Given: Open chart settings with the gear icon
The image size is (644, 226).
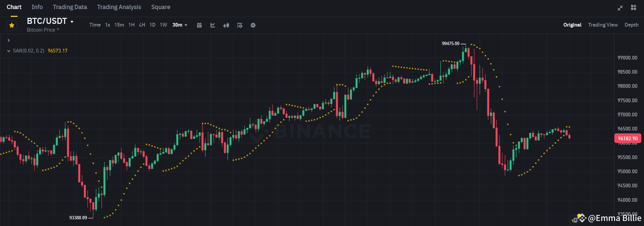Looking at the screenshot, I should pos(253,25).
